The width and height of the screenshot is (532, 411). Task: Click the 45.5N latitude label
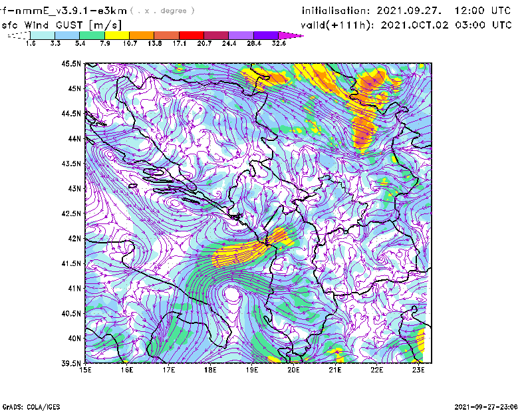(x=71, y=63)
